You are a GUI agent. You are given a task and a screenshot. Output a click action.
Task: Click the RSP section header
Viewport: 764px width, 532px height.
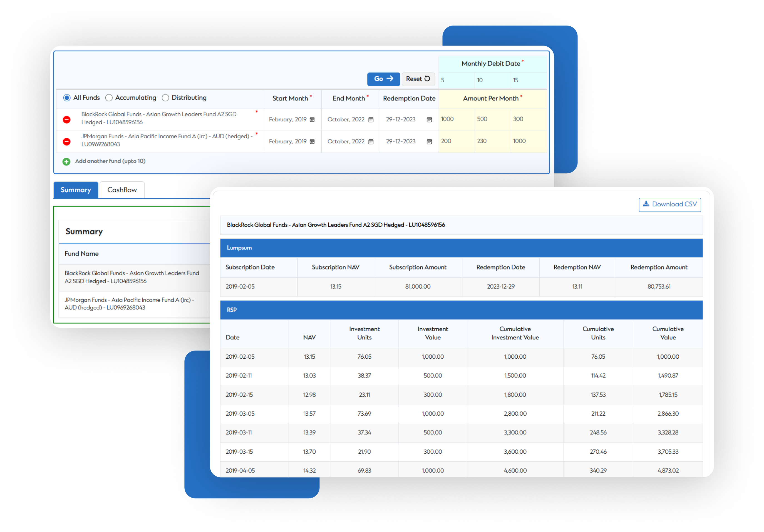461,310
